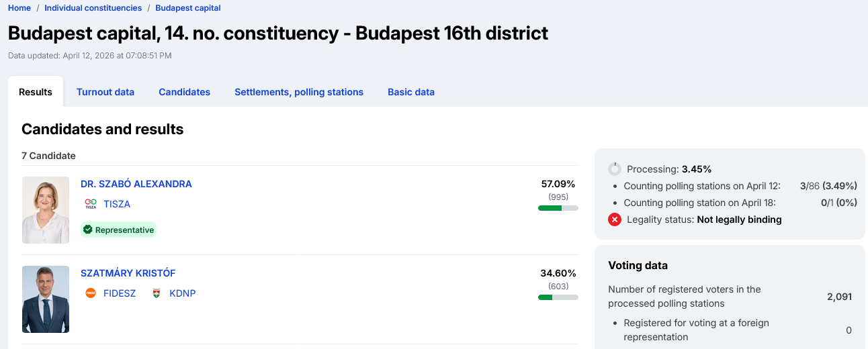Image resolution: width=868 pixels, height=349 pixels.
Task: Click 'Processing: 3.45%' status text
Action: coord(669,169)
